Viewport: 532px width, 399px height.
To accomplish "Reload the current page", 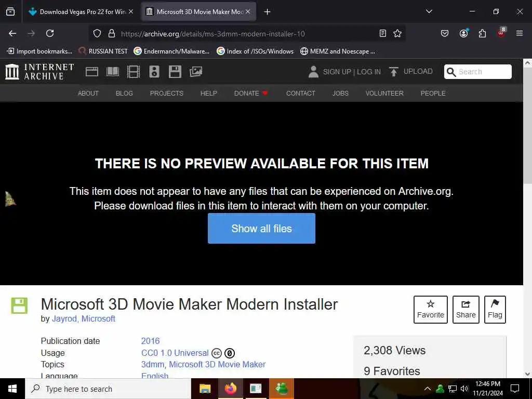I will tap(50, 33).
